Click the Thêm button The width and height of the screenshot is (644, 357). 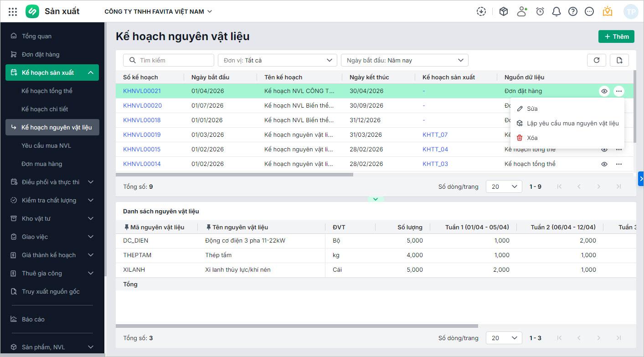(x=616, y=36)
